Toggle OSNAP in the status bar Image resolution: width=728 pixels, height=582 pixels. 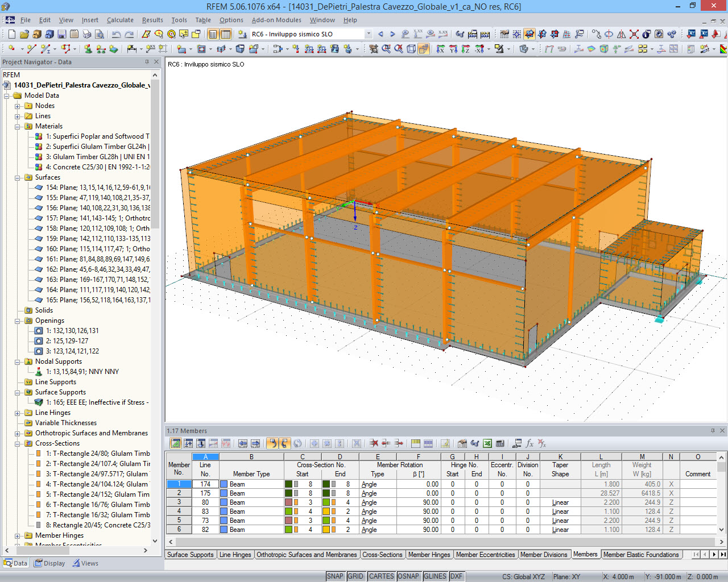point(409,576)
